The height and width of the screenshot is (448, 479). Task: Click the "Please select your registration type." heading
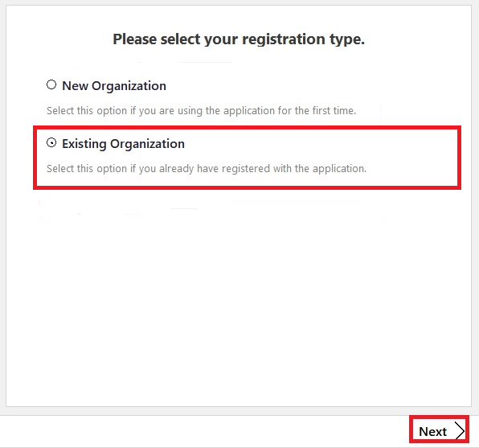click(239, 39)
